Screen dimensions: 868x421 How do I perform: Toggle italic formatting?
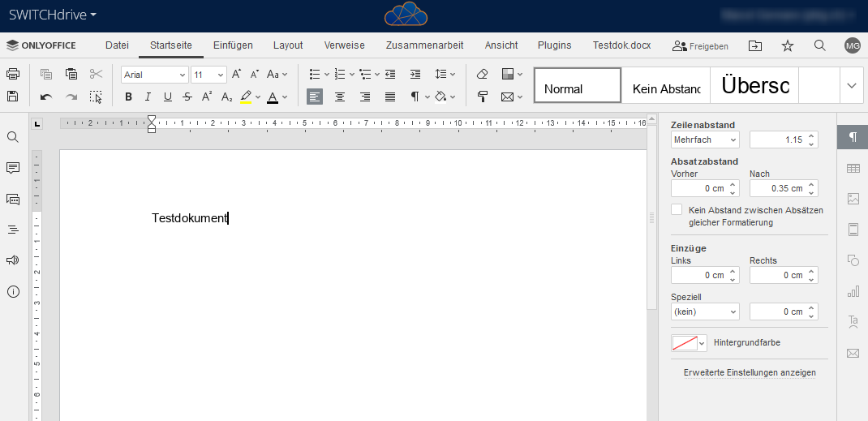tap(148, 97)
